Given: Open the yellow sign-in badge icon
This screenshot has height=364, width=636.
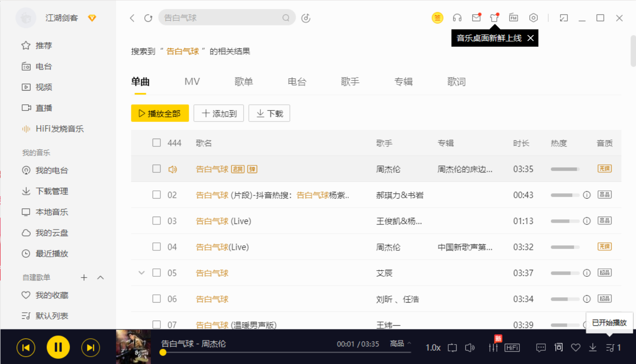Looking at the screenshot, I should coord(437,18).
